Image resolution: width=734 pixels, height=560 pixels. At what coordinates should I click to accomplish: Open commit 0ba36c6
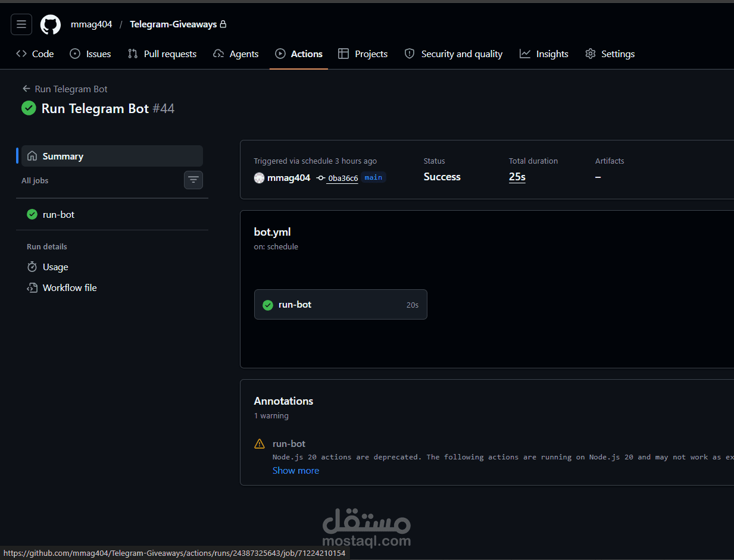pos(343,179)
